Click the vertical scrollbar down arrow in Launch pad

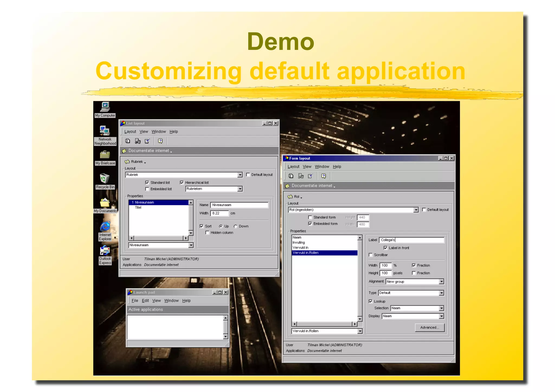pyautogui.click(x=225, y=337)
